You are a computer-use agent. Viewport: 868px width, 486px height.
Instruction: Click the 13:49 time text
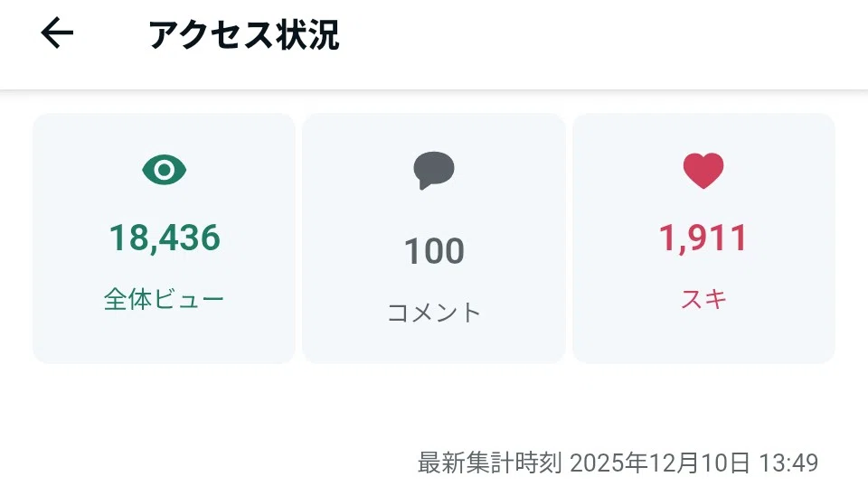(788, 463)
